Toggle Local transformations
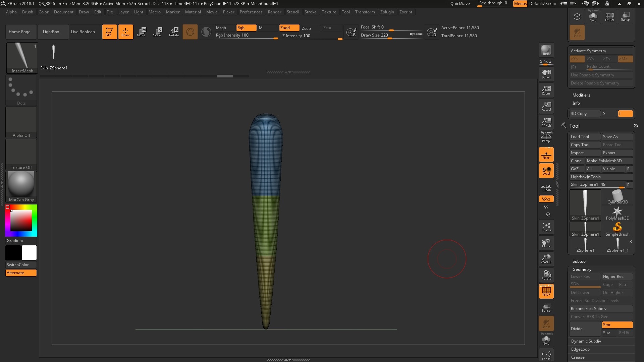 point(546,171)
